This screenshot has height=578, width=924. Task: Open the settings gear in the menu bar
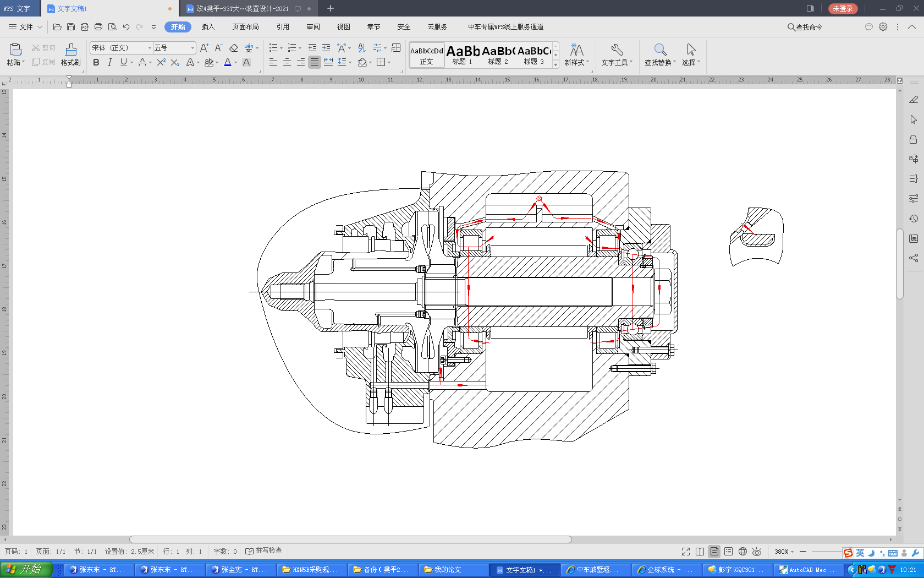click(x=883, y=26)
